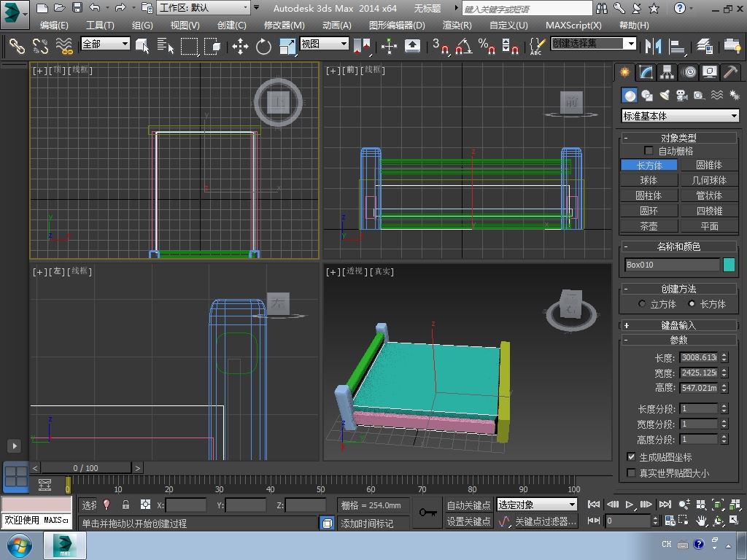Image resolution: width=747 pixels, height=560 pixels.
Task: Enable the 自动栅格 checkbox
Action: coord(649,150)
